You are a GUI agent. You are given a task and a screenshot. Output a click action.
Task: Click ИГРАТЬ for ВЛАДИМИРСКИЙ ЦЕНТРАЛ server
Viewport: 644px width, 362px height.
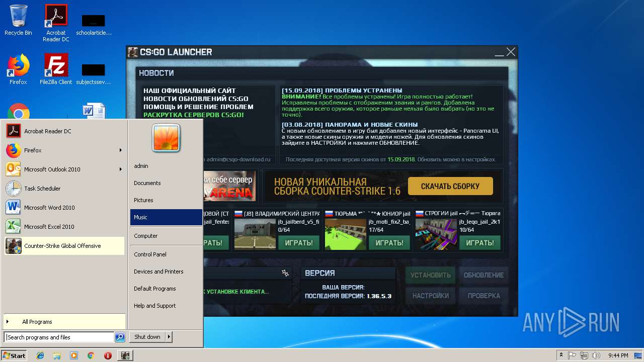[x=299, y=243]
